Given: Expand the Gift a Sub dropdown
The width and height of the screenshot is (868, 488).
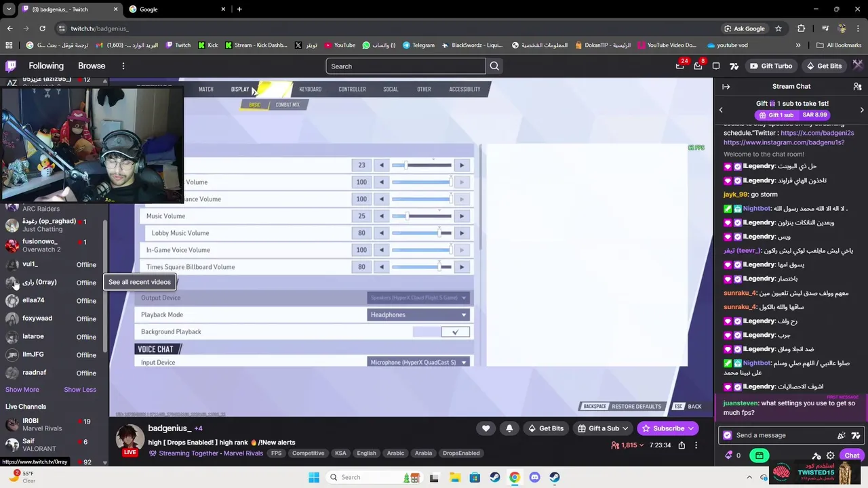Looking at the screenshot, I should click(625, 428).
